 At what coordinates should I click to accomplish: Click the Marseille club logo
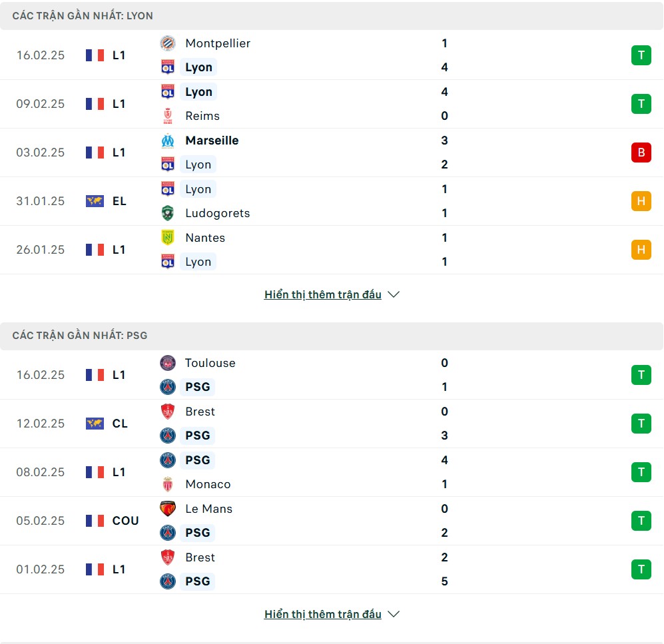[168, 141]
